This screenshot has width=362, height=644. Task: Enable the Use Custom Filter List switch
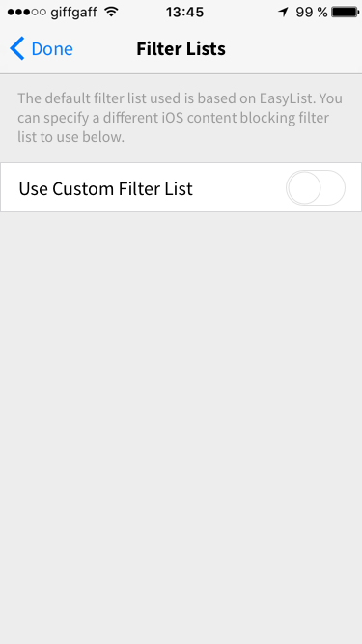pos(316,188)
